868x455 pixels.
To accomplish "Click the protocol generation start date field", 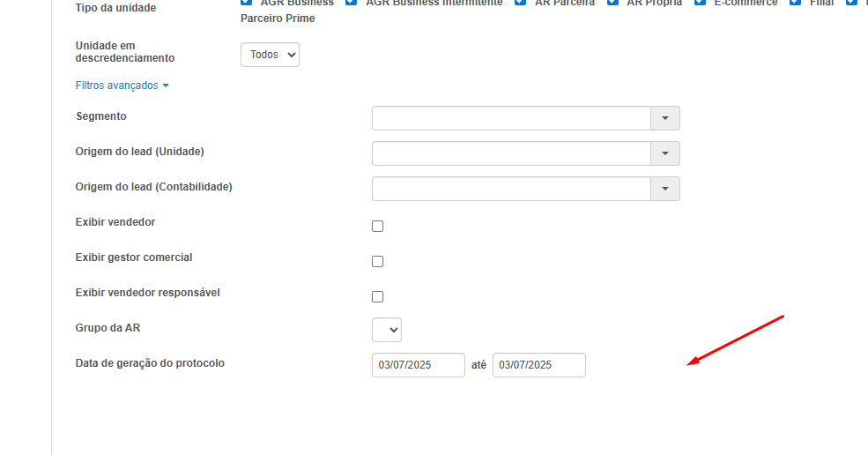I will 418,365.
